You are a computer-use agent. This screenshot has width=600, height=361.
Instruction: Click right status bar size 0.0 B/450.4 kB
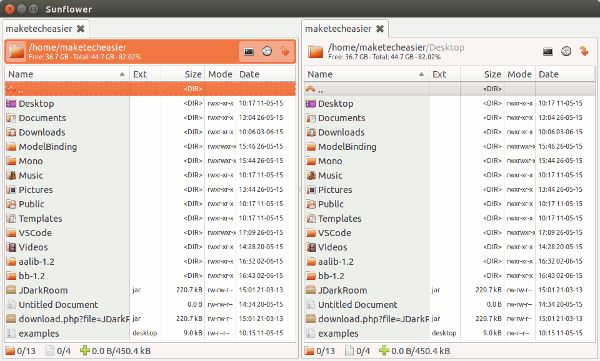click(x=421, y=351)
